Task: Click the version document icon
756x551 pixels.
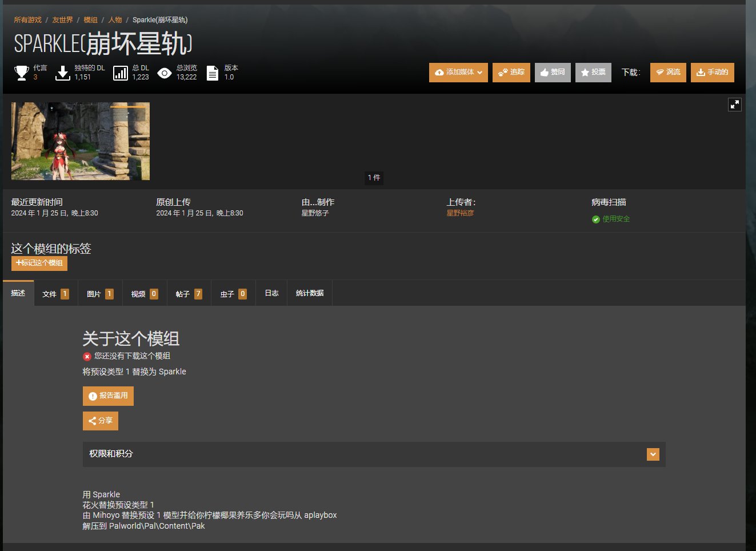Action: (x=213, y=73)
